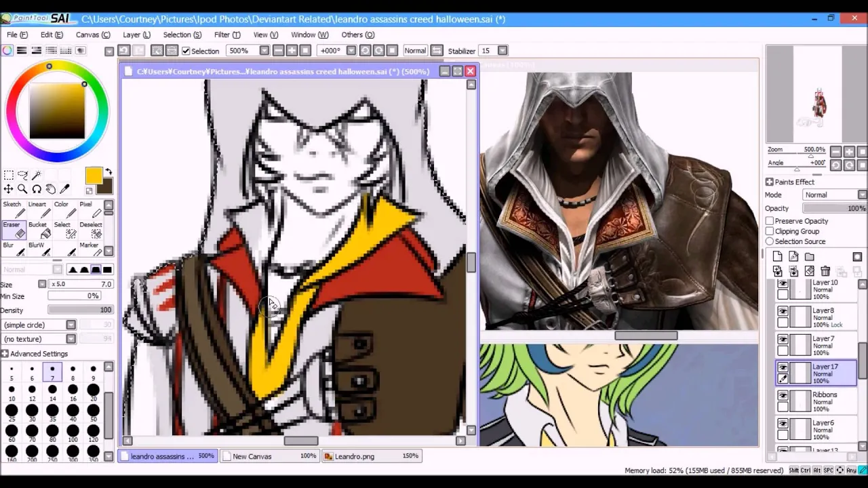868x488 pixels.
Task: Adjust the brush Density slider
Action: pos(81,310)
